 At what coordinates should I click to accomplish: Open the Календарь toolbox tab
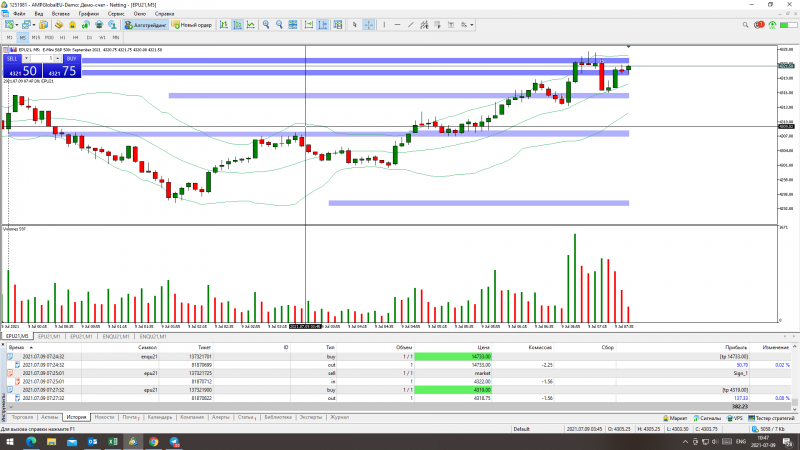coord(160,417)
